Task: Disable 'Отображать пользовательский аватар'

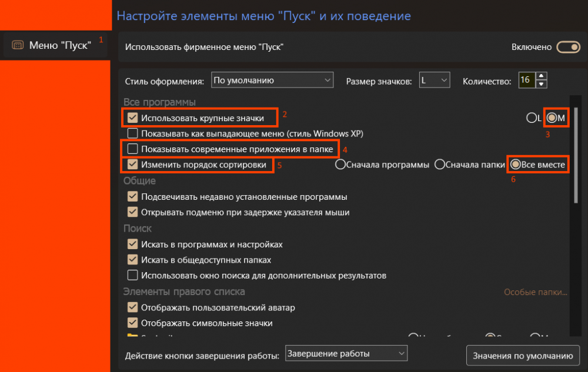Action: 132,307
